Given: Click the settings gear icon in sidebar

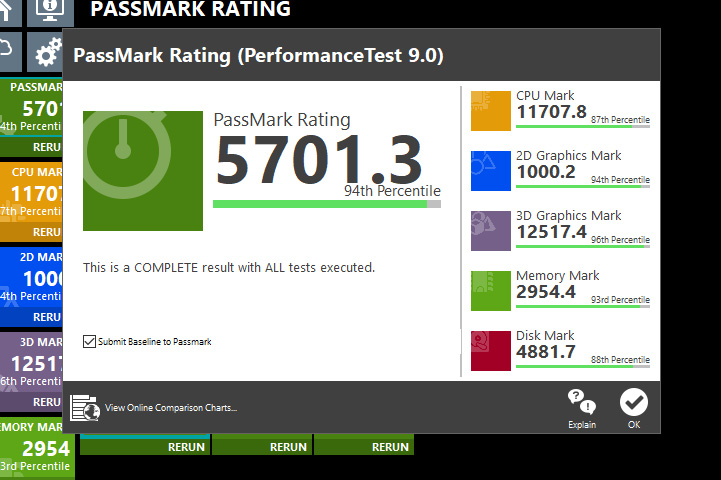Looking at the screenshot, I should click(x=49, y=52).
